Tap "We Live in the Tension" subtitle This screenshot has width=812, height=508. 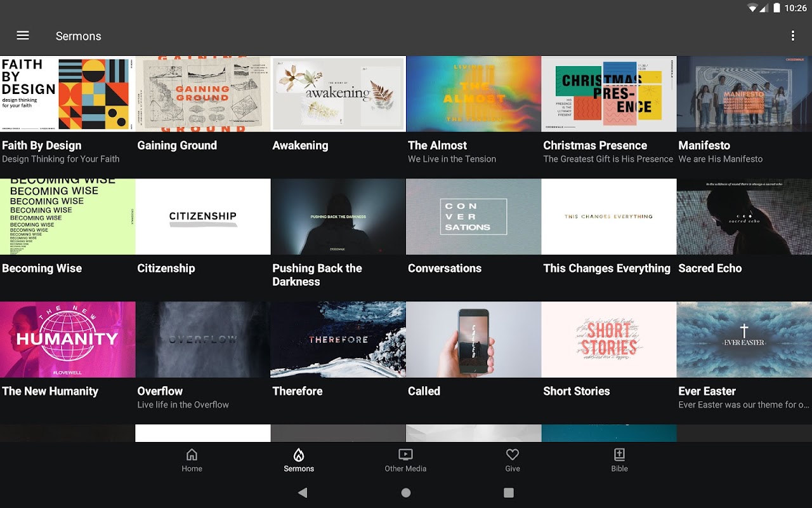[x=452, y=159]
